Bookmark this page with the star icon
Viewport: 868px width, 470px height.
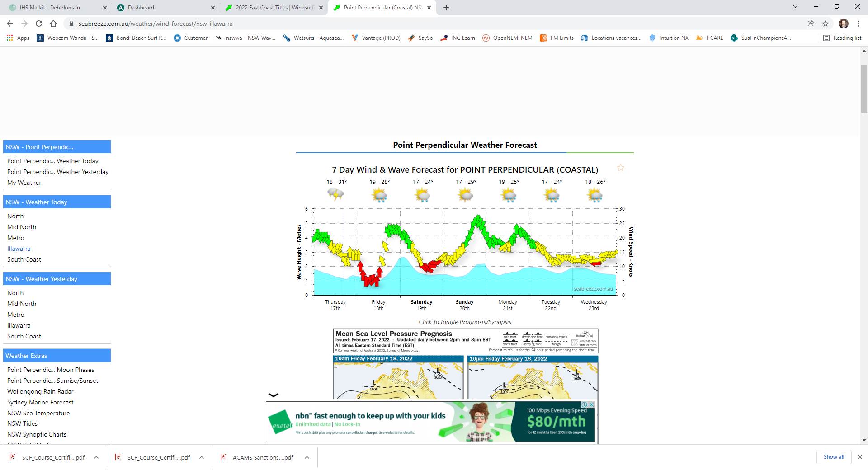(826, 23)
